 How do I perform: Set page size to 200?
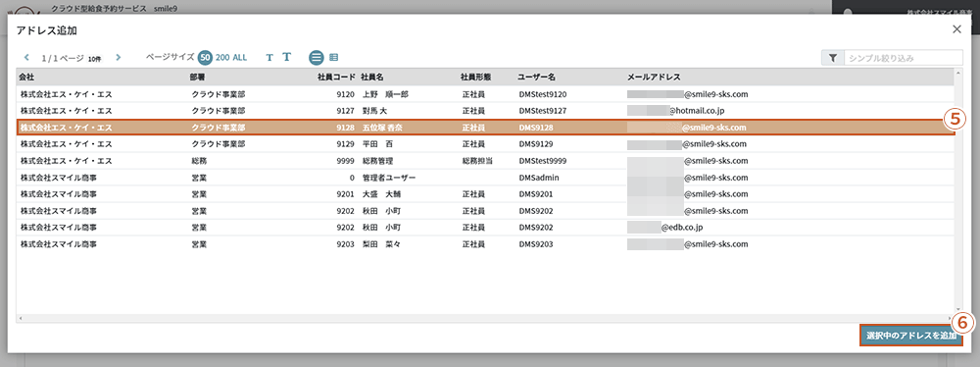point(222,58)
